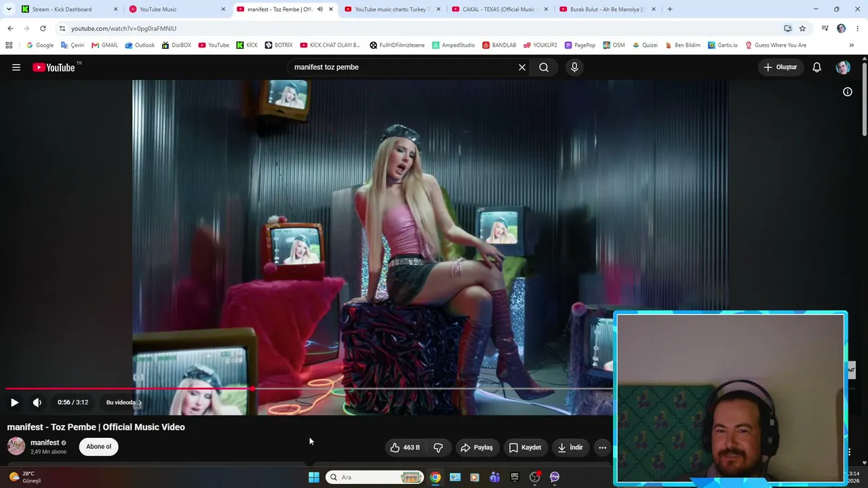
Task: Clear the search box with the X
Action: (522, 67)
